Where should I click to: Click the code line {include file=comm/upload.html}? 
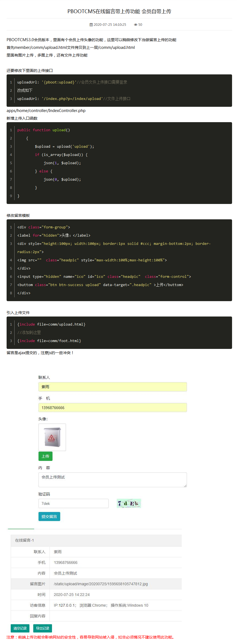(51, 324)
